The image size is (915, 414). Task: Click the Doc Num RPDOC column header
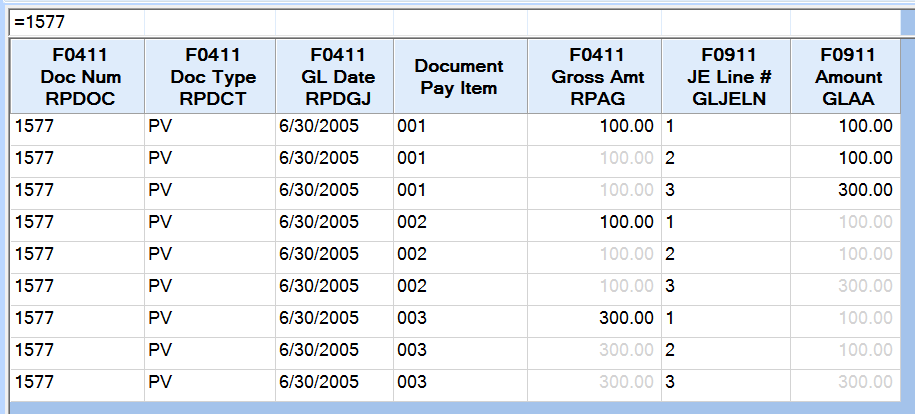point(77,76)
